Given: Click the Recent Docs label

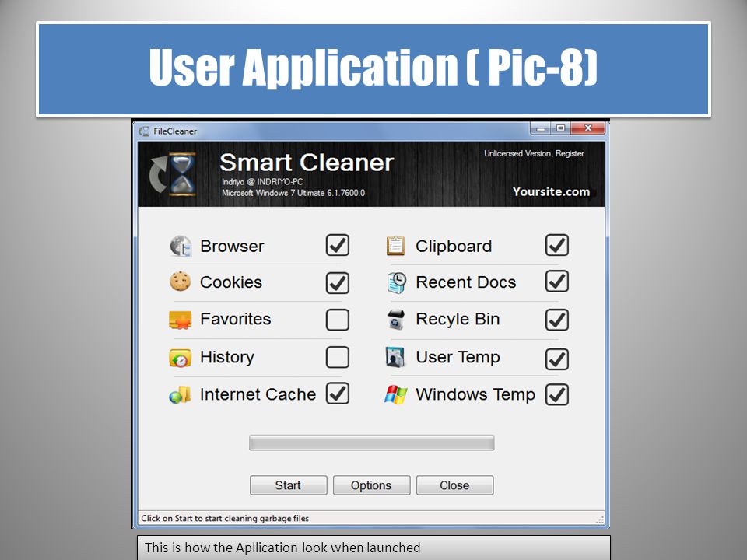Looking at the screenshot, I should coord(466,282).
